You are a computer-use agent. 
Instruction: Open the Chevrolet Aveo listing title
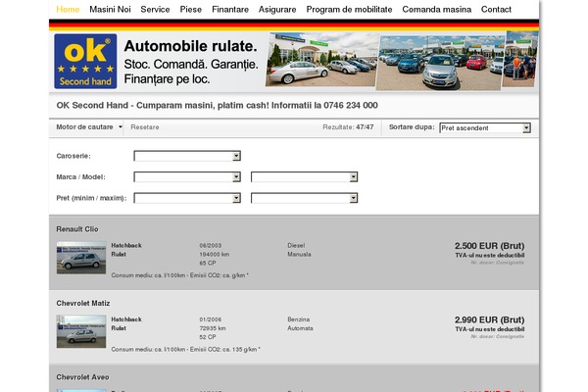(x=82, y=376)
